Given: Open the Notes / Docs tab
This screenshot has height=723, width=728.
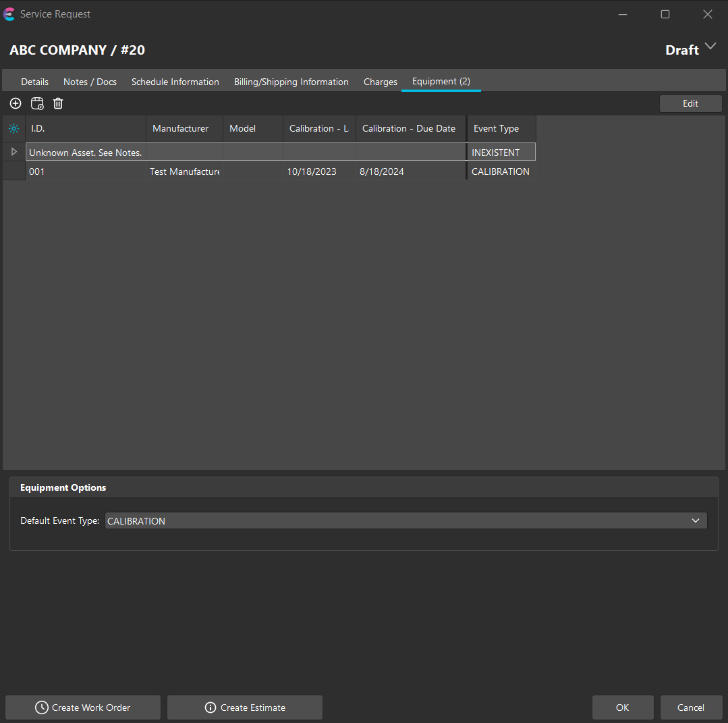Looking at the screenshot, I should click(90, 82).
